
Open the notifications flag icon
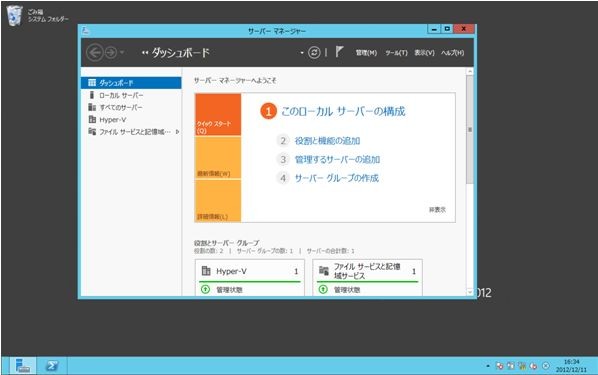[x=339, y=52]
